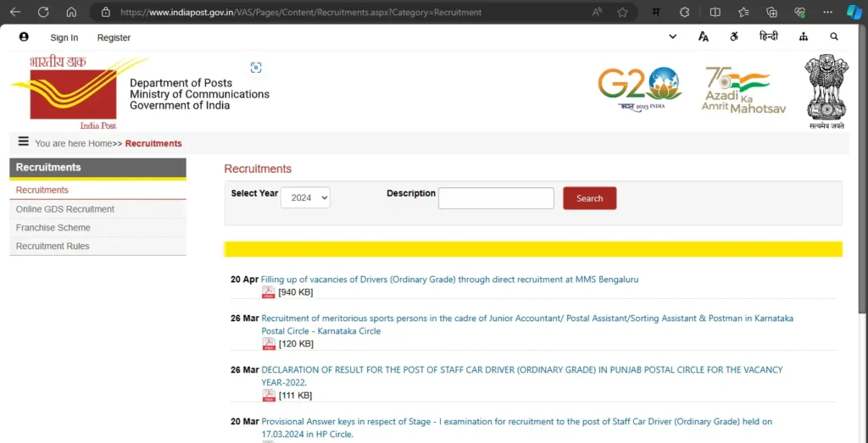The width and height of the screenshot is (868, 443).
Task: Switch language using the Hindi link
Action: point(768,37)
